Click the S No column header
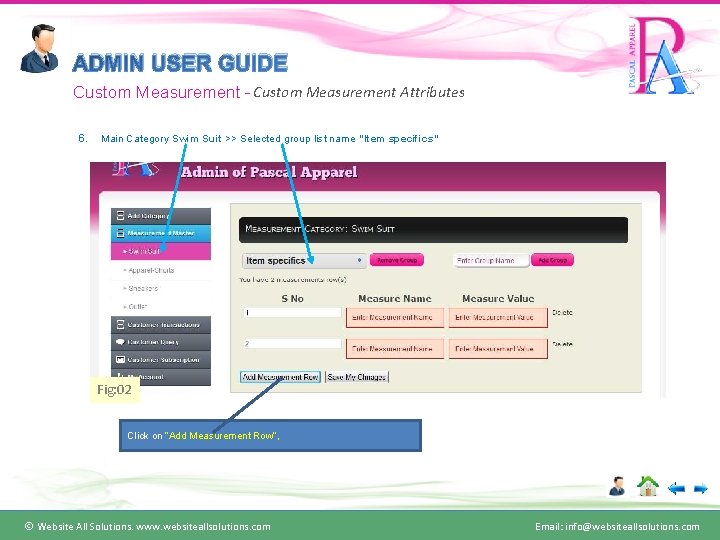 (292, 298)
